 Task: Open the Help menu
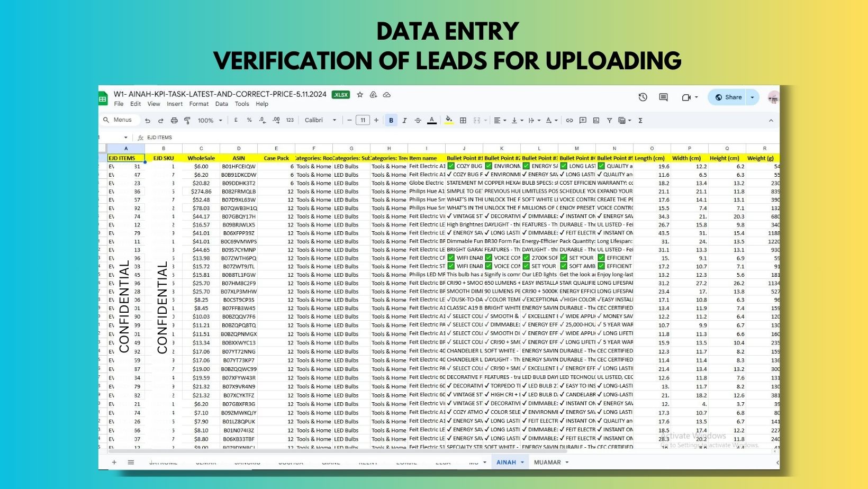coord(262,104)
